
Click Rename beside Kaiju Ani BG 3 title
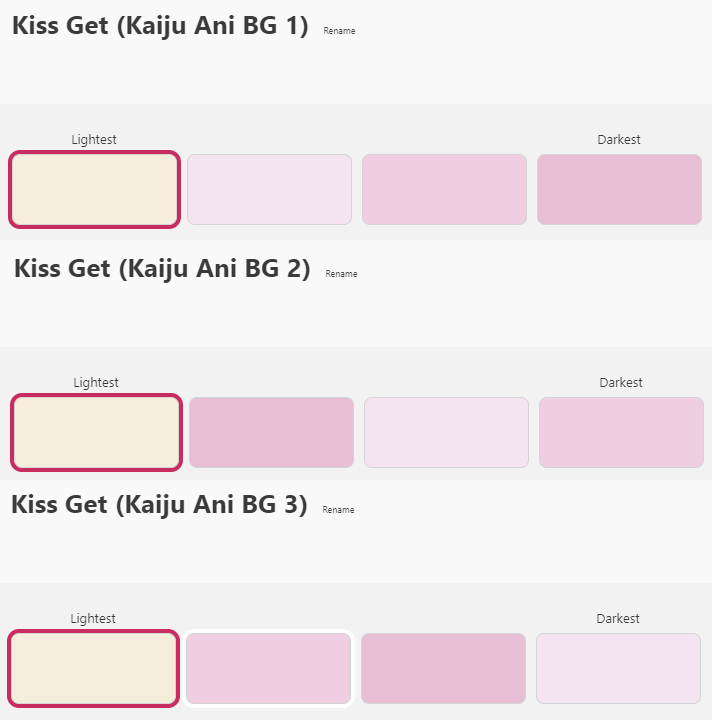click(x=338, y=510)
